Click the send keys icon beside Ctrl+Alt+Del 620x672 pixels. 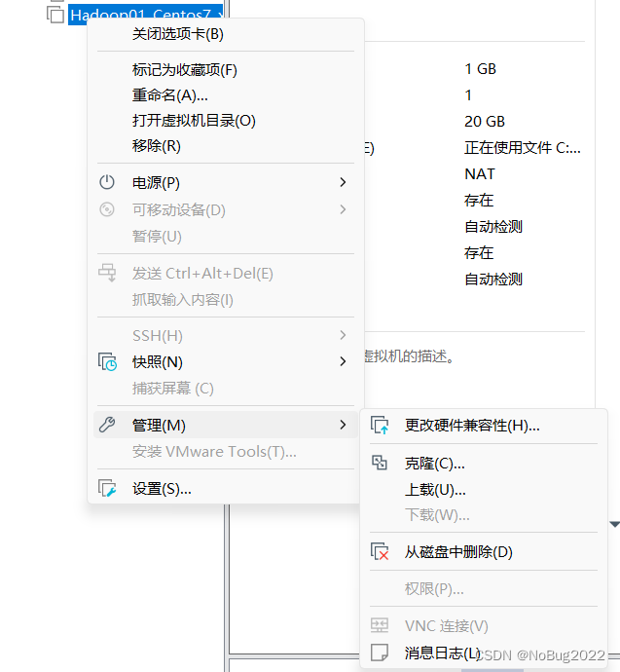107,273
